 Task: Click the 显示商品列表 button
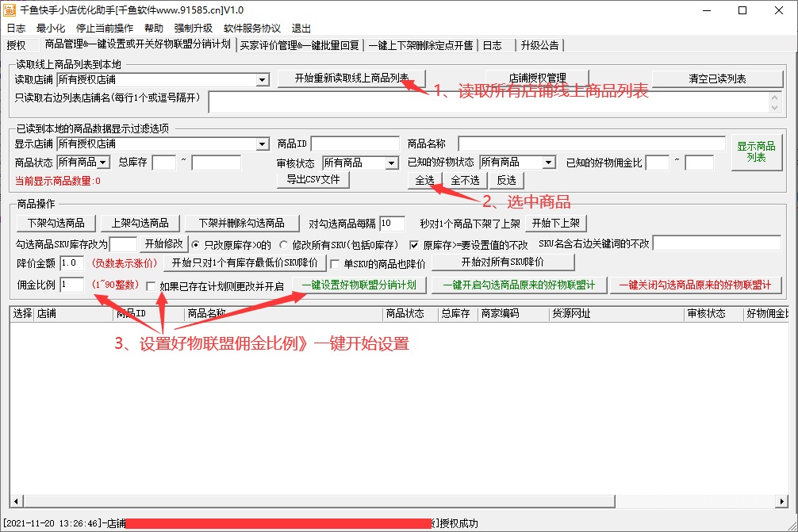tap(756, 151)
